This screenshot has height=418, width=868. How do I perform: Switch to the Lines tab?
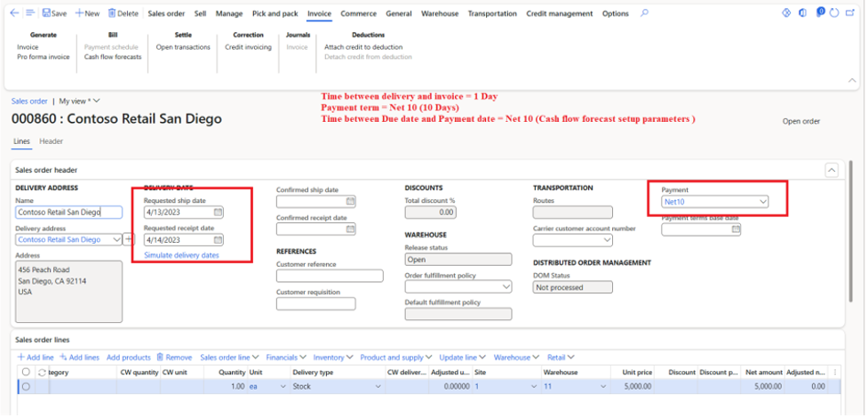[x=21, y=141]
